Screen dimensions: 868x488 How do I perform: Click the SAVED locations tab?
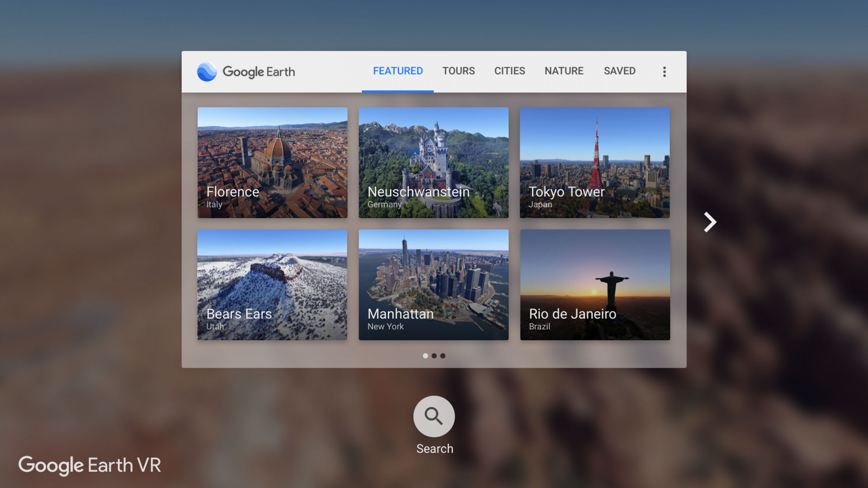619,71
